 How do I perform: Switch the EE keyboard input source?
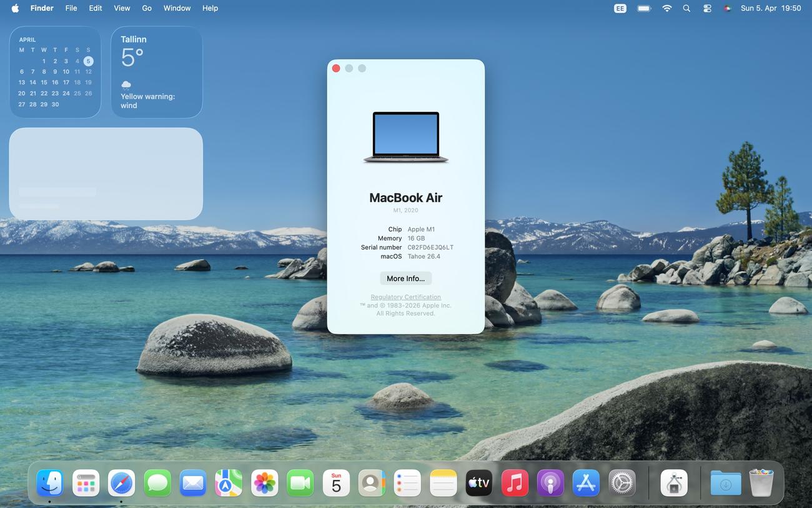pos(620,8)
